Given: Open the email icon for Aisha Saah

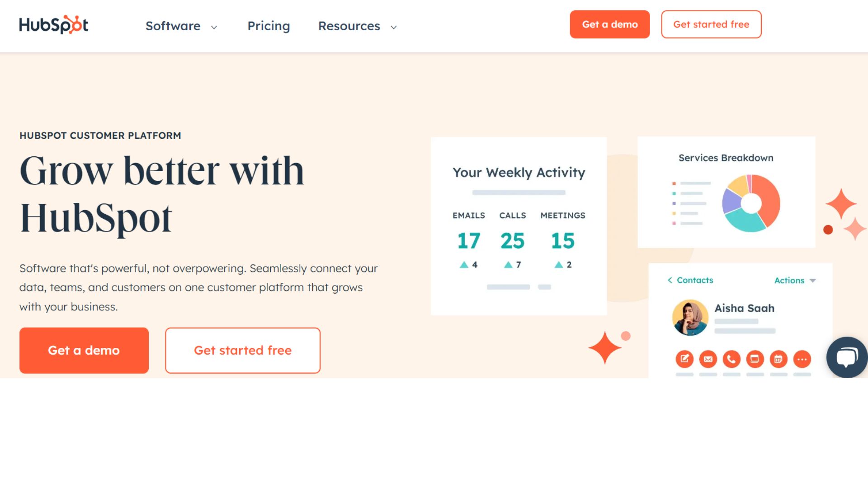Looking at the screenshot, I should (708, 359).
